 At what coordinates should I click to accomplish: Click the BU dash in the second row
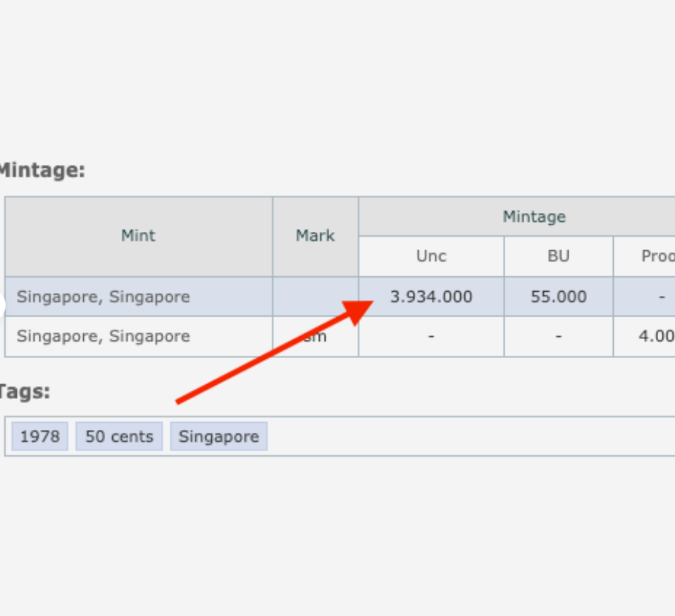coord(558,336)
